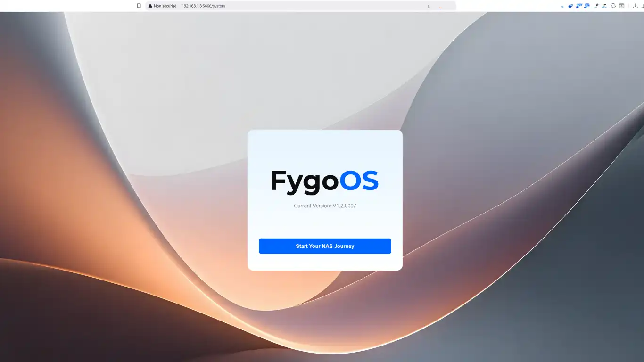Click the FygoOS logo
644x362 pixels.
tap(325, 181)
